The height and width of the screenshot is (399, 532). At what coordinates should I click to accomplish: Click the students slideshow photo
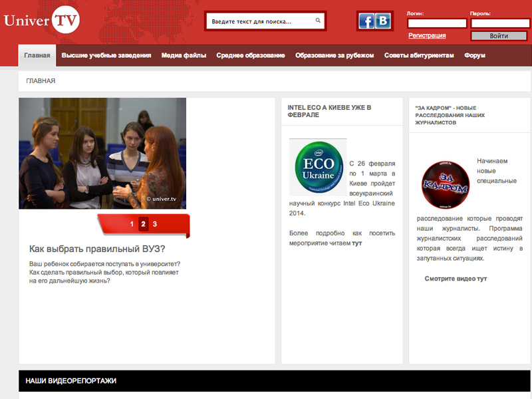pyautogui.click(x=102, y=154)
